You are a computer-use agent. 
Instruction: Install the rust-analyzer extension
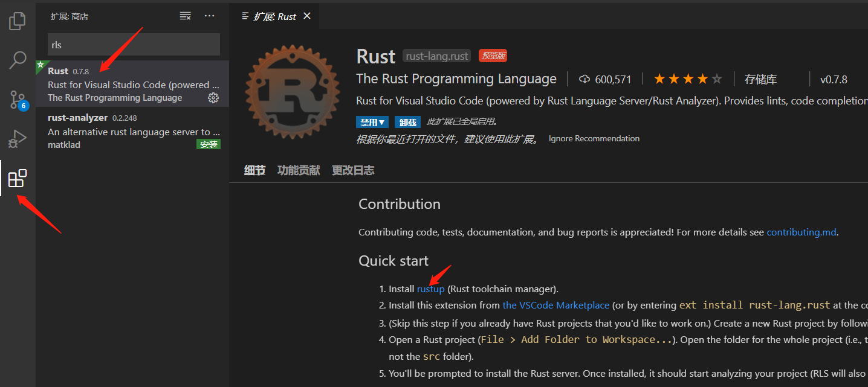click(209, 144)
